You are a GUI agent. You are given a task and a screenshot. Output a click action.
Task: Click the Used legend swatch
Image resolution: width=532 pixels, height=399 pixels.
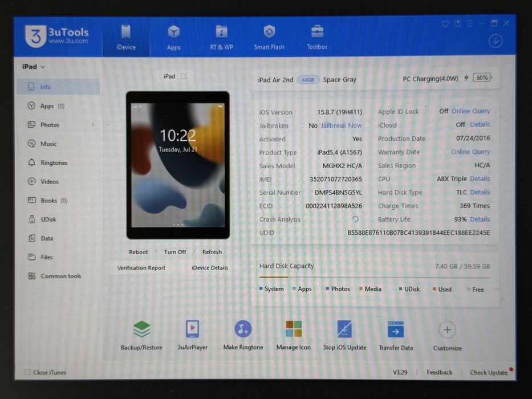pyautogui.click(x=434, y=289)
